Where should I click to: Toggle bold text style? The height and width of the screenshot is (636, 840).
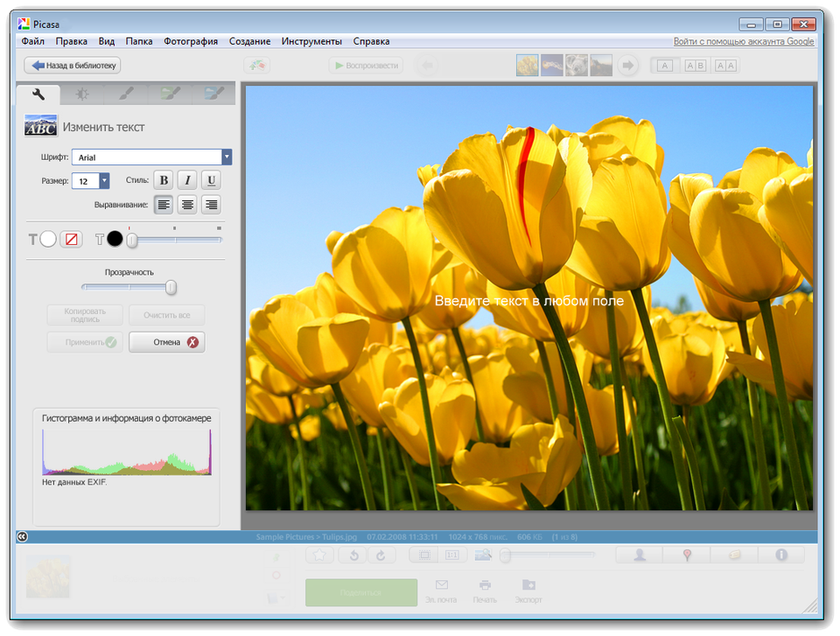(x=163, y=180)
